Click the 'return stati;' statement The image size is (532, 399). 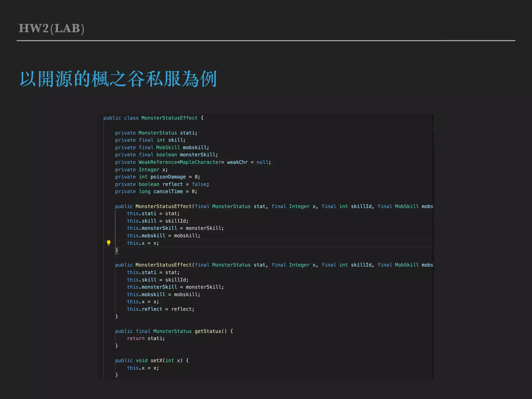pyautogui.click(x=146, y=338)
